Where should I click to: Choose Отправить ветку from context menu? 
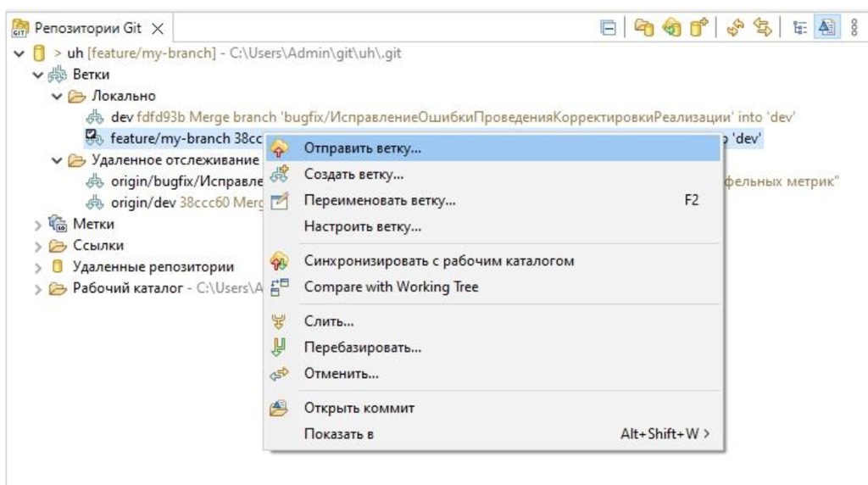point(363,148)
